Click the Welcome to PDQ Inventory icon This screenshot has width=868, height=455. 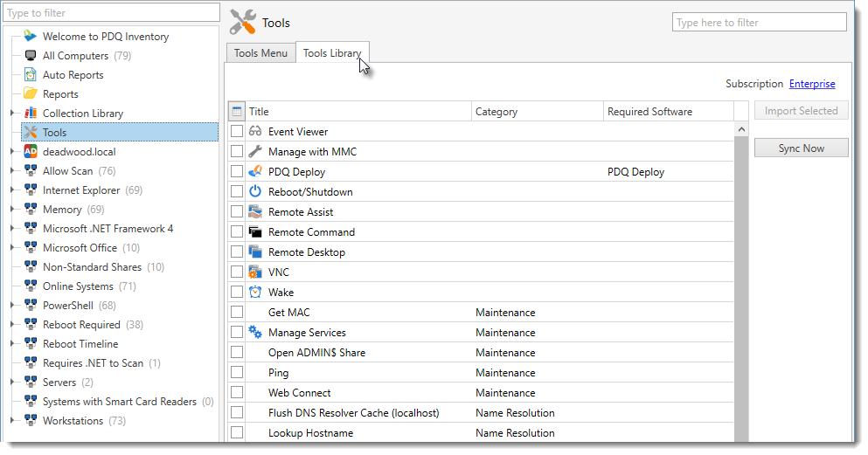tap(31, 37)
